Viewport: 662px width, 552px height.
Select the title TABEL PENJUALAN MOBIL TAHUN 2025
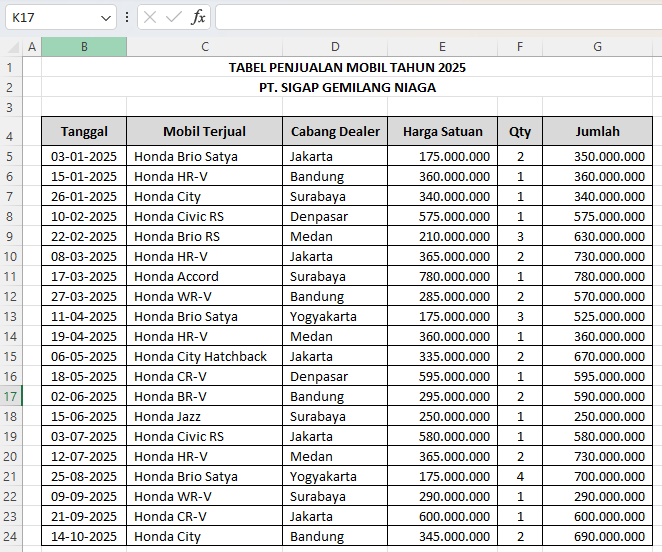pos(347,68)
